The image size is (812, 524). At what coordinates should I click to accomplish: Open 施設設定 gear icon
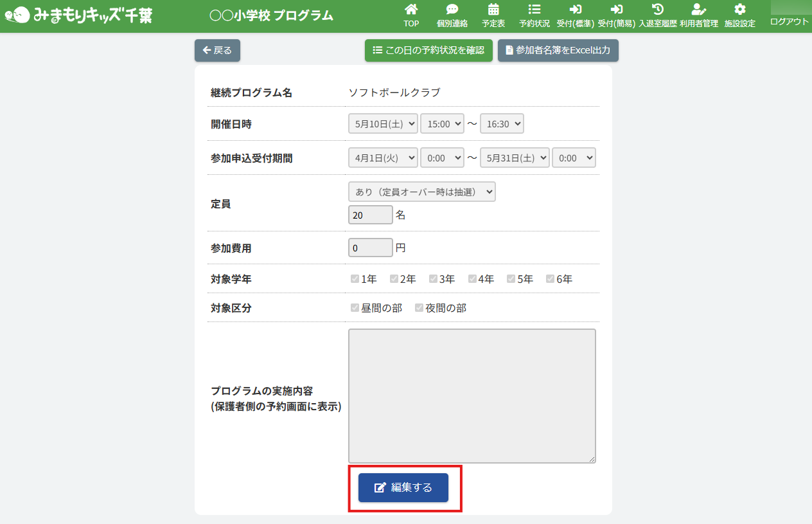(740, 10)
